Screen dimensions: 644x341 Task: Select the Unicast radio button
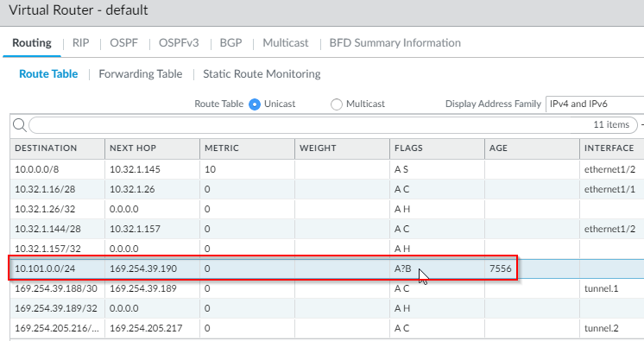tap(255, 104)
